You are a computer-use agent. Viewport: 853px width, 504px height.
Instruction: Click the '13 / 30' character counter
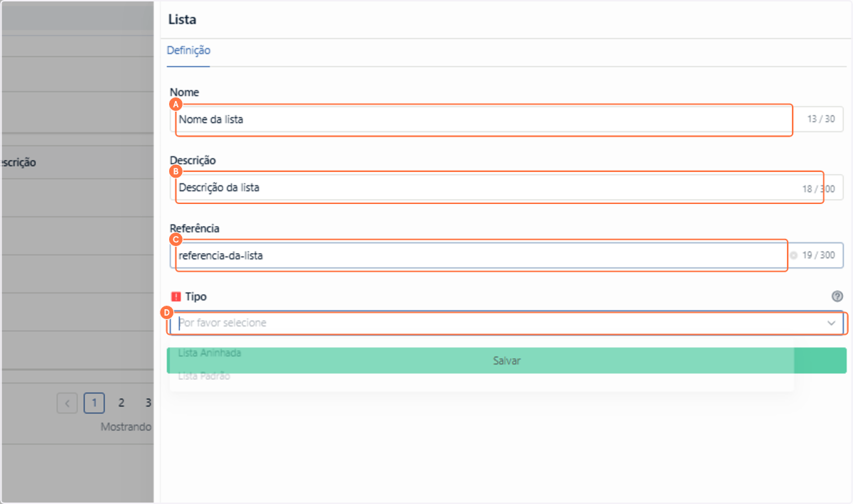pyautogui.click(x=820, y=119)
